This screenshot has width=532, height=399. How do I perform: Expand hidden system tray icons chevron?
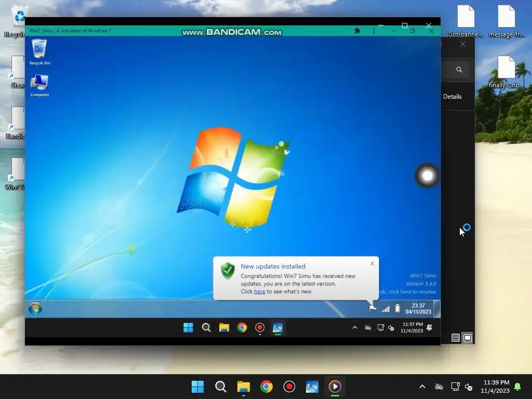click(x=422, y=387)
